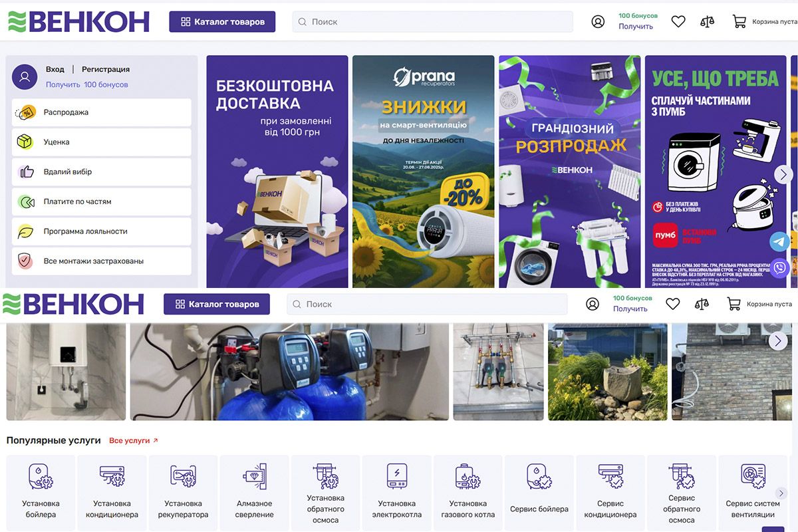Open the Viber contact icon
Viewport: 798px width, 532px height.
tap(779, 268)
